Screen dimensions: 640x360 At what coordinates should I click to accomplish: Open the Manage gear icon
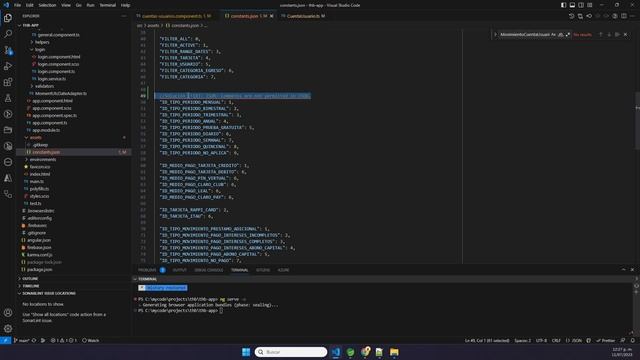8,329
